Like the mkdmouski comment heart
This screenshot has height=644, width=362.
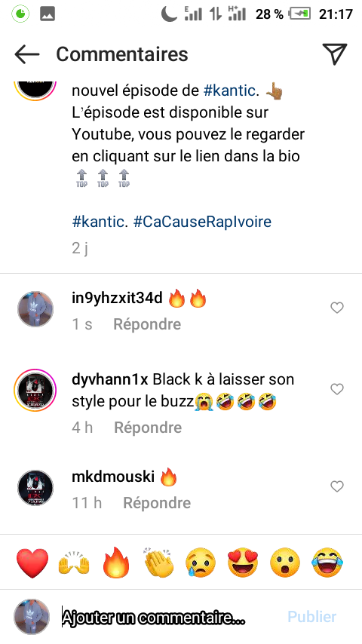337,486
